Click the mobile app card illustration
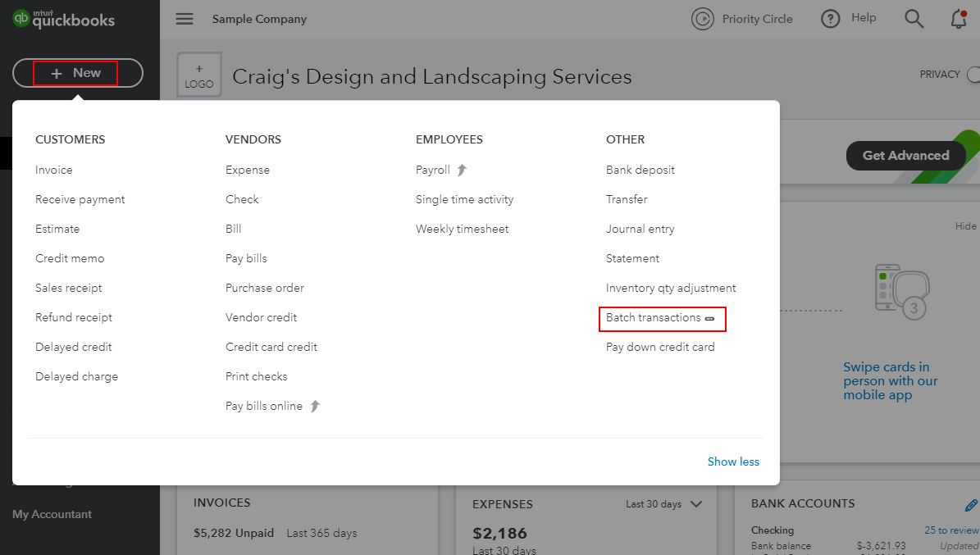 [902, 292]
